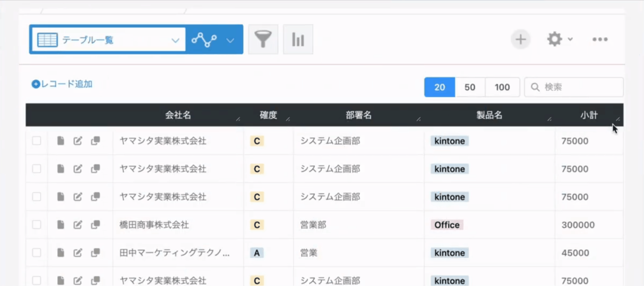Click 営業部 department cell
The height and width of the screenshot is (286, 644).
313,225
